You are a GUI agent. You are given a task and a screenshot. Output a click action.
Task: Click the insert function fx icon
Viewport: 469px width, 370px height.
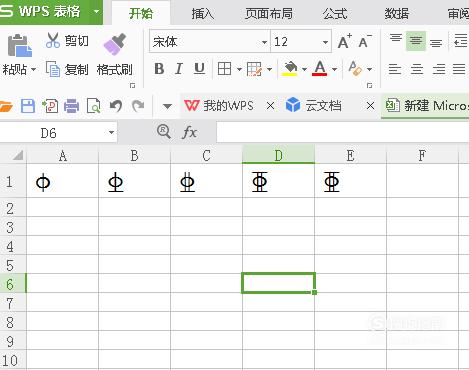[190, 132]
